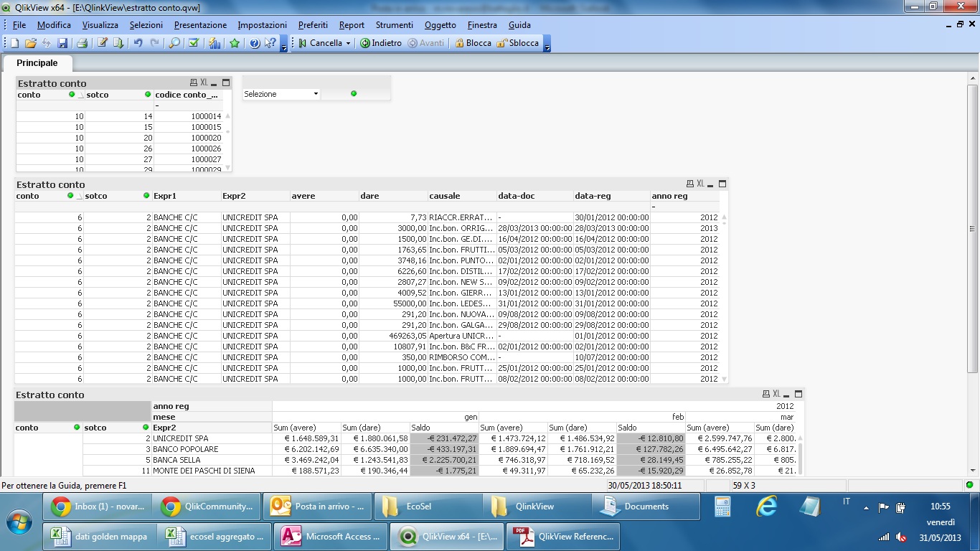The width and height of the screenshot is (980, 551).
Task: Select the 1000014 cell in top table
Action: pyautogui.click(x=189, y=116)
